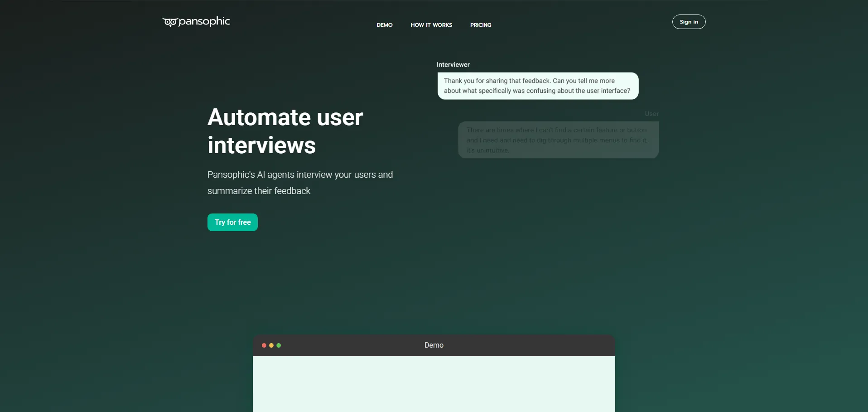Select the Interviewer chat message bubble

click(x=538, y=86)
